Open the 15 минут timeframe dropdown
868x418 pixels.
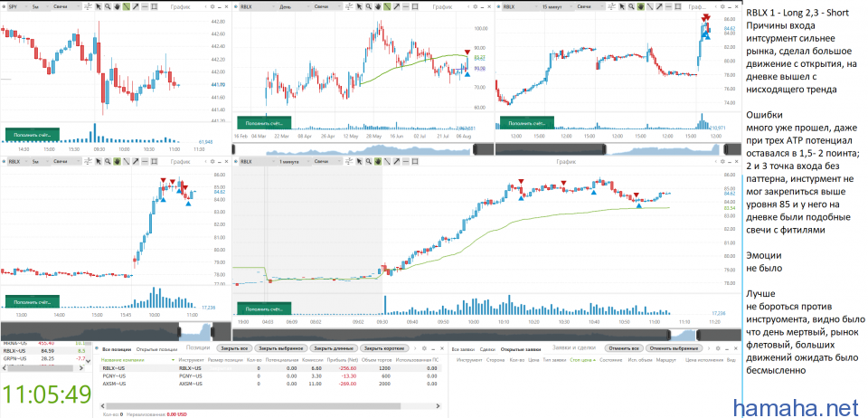pyautogui.click(x=556, y=6)
